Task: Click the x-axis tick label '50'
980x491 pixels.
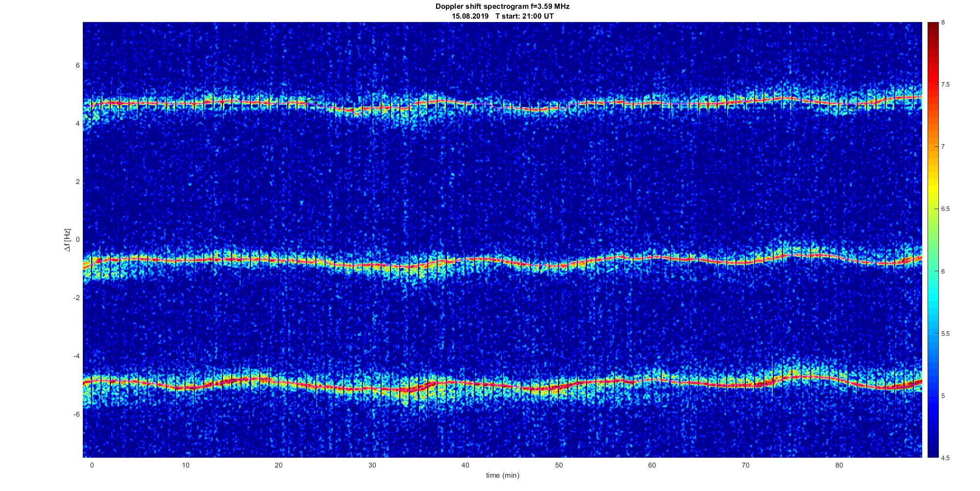Action: coord(559,465)
